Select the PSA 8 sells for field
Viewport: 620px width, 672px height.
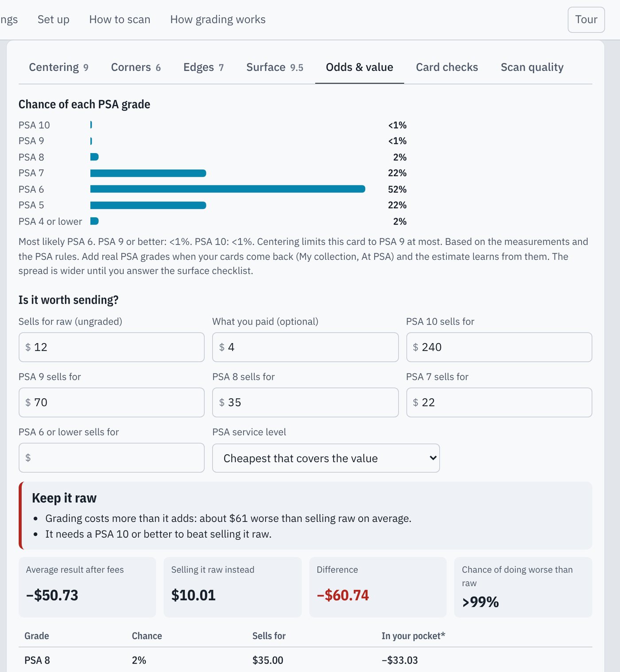[305, 402]
